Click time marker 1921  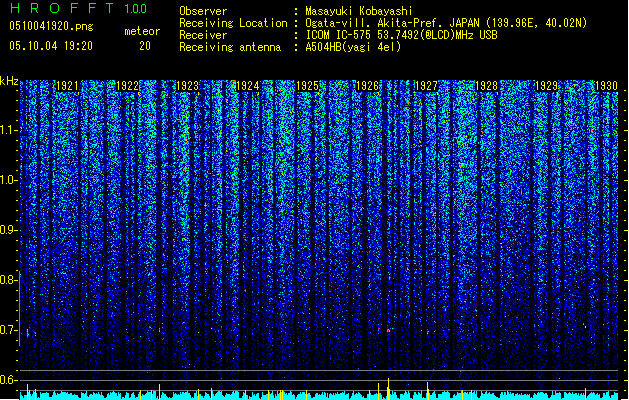click(x=67, y=86)
